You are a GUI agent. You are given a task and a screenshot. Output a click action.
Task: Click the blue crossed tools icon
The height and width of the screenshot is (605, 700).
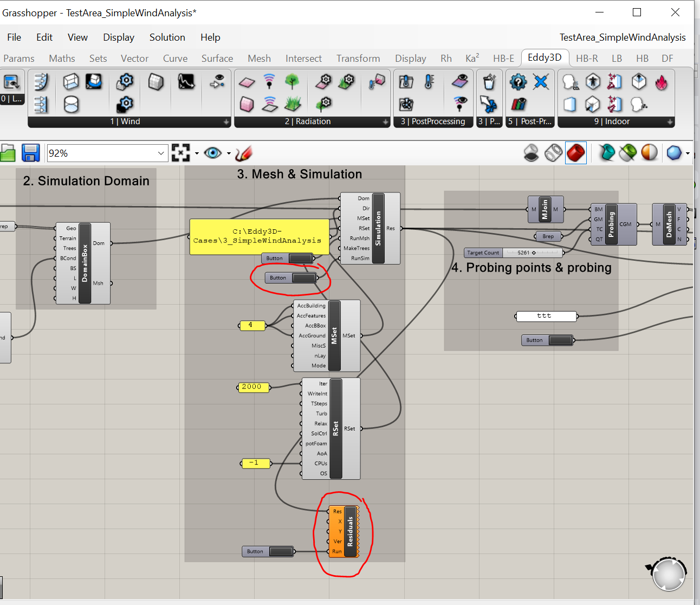(541, 82)
